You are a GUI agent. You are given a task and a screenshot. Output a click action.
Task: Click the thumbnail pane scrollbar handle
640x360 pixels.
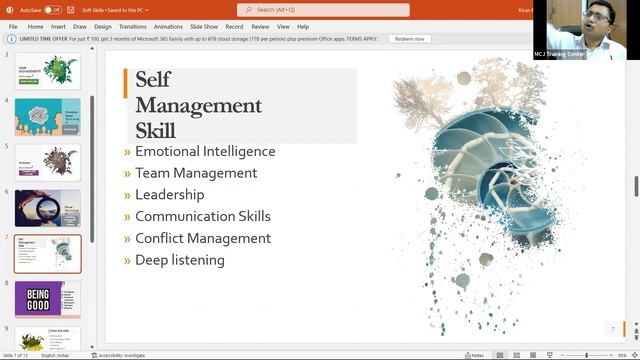click(x=92, y=169)
